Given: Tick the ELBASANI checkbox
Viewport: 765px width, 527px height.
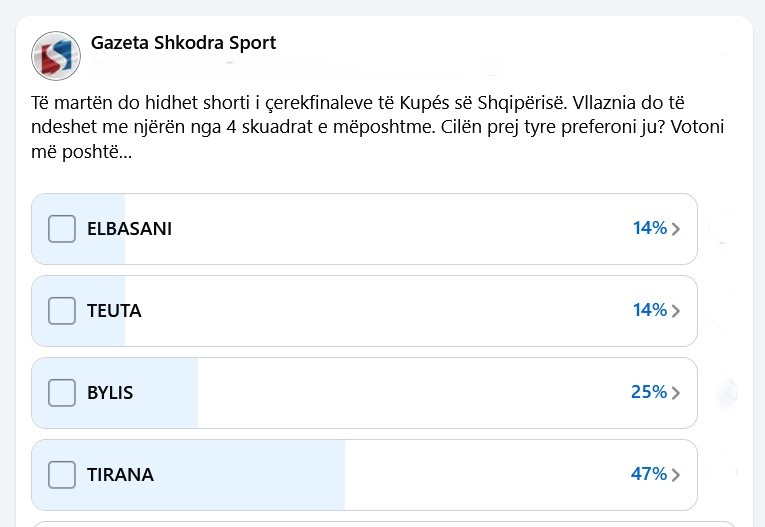Looking at the screenshot, I should (x=62, y=229).
